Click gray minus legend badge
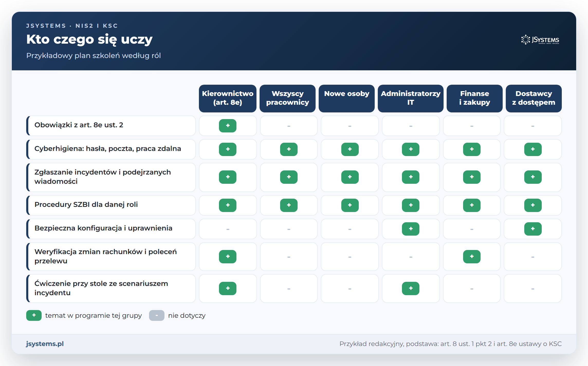The image size is (588, 366). (157, 315)
